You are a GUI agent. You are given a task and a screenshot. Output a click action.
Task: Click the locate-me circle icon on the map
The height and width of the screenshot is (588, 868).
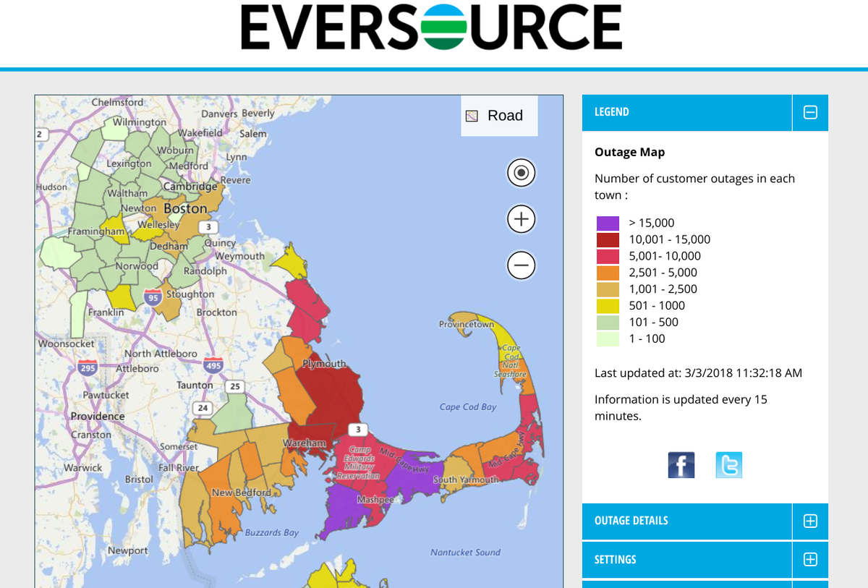tap(521, 173)
